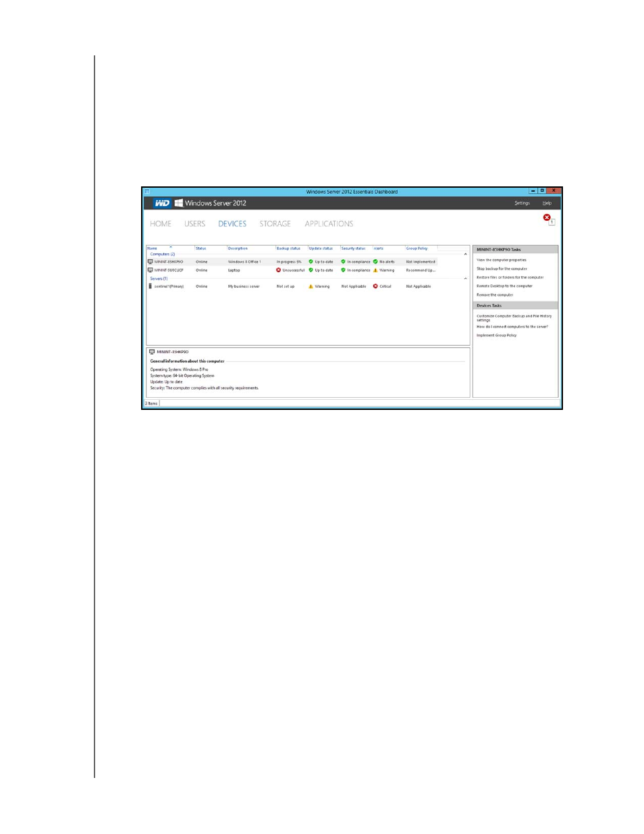This screenshot has height=834, width=644.
Task: Click the Devices Tasks panel header
Action: click(516, 305)
